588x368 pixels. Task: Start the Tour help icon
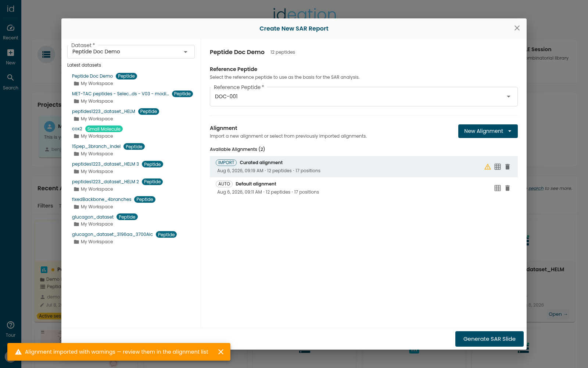pos(11,325)
